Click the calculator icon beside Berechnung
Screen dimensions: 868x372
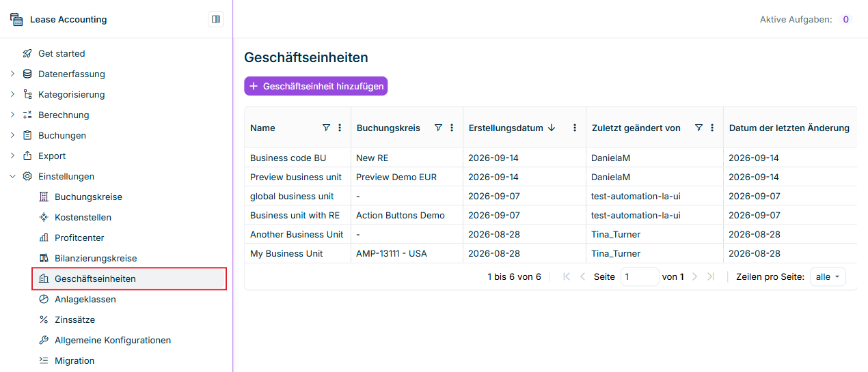pyautogui.click(x=27, y=115)
